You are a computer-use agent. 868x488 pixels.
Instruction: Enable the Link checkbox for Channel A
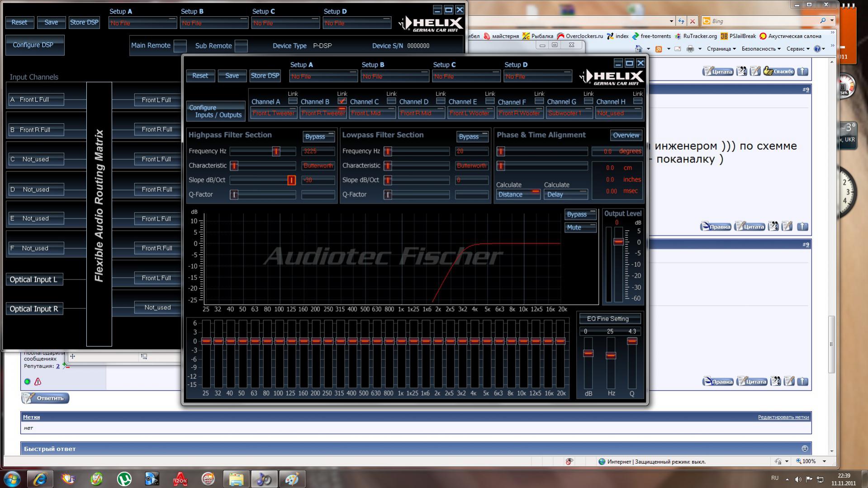293,101
